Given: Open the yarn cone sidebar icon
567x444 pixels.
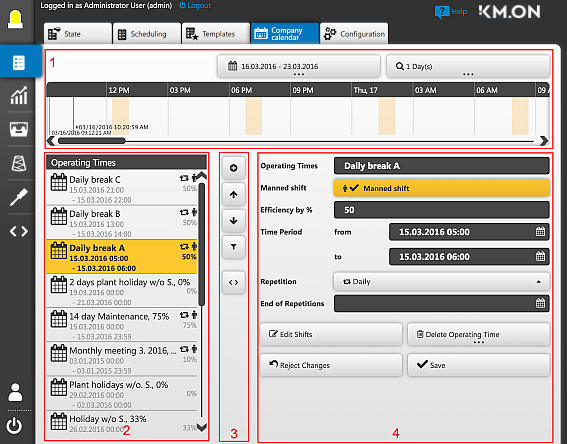Looking at the screenshot, I should [x=18, y=163].
